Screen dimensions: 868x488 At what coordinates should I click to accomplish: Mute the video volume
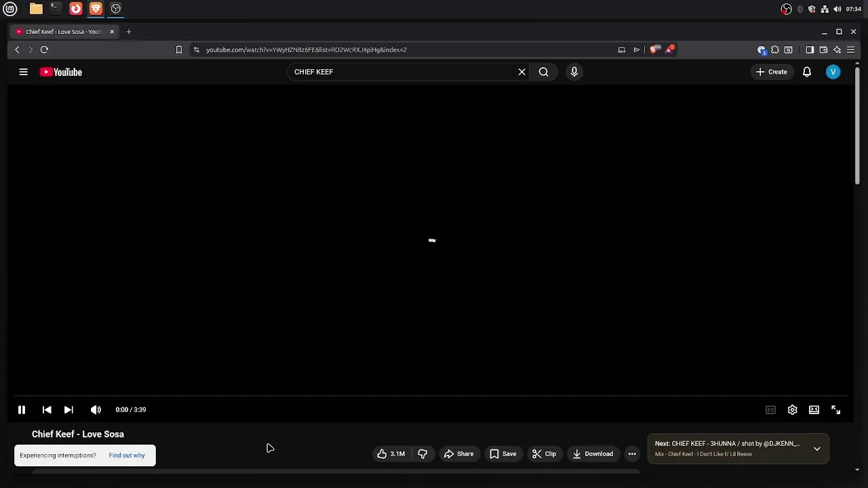(96, 409)
